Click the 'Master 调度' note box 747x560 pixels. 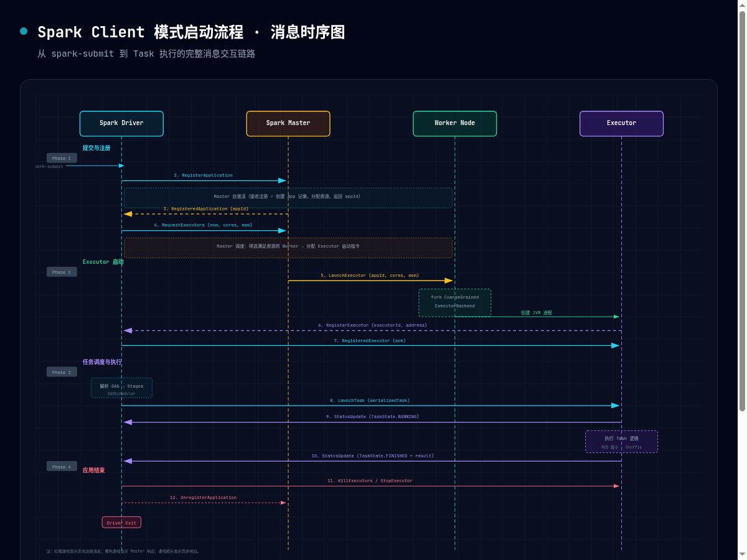coord(288,248)
